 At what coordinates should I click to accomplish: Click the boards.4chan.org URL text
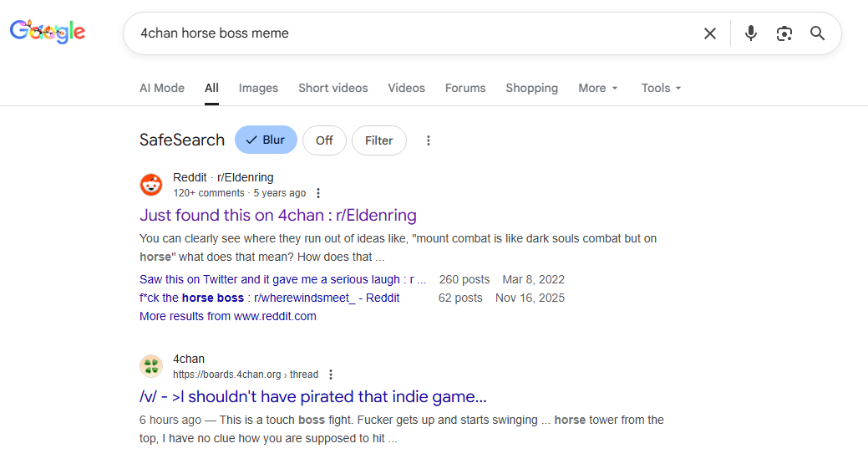(x=246, y=375)
